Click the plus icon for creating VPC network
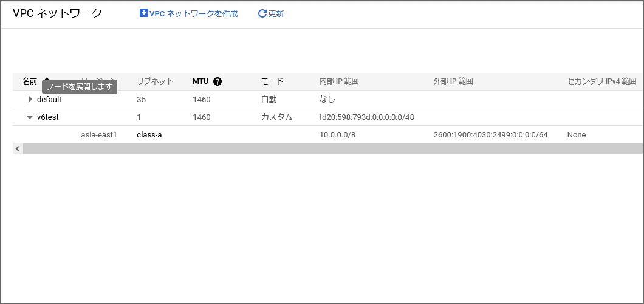The image size is (644, 304). [x=143, y=13]
